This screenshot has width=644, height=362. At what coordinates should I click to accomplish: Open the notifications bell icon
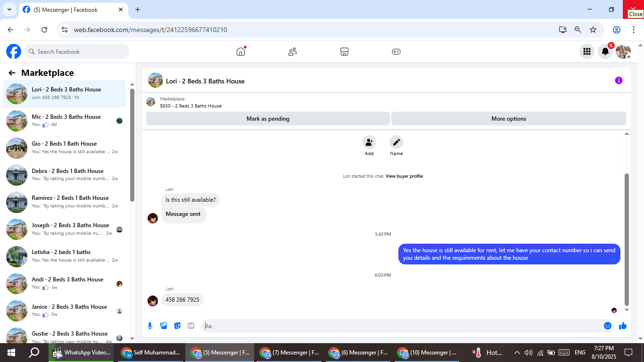pos(605,51)
